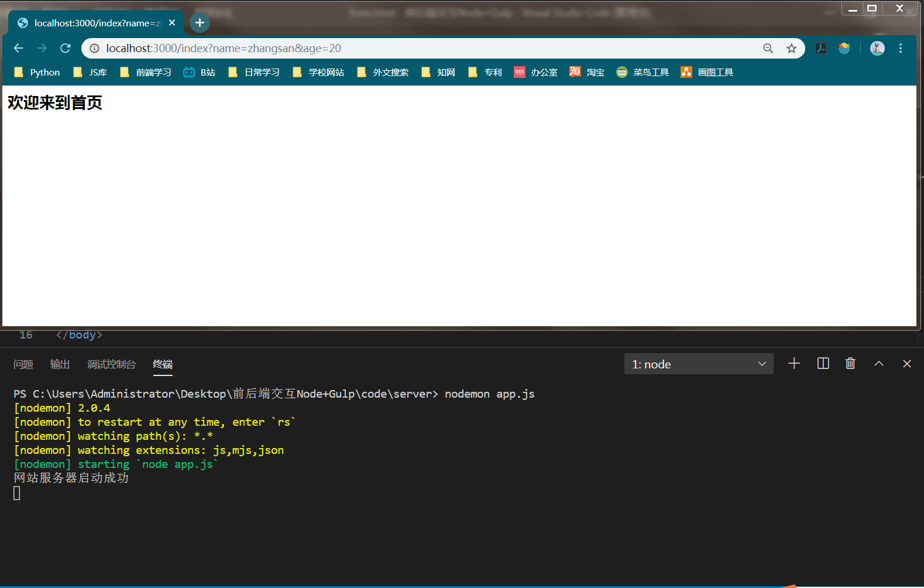Viewport: 924px width, 588px height.
Task: Bookmark this page with the star icon
Action: [x=792, y=49]
